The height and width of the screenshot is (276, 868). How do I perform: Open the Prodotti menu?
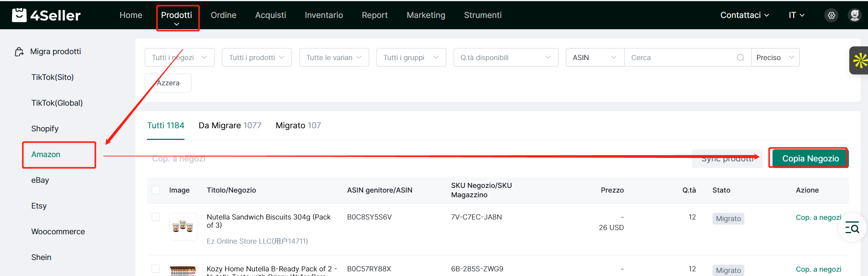click(177, 18)
